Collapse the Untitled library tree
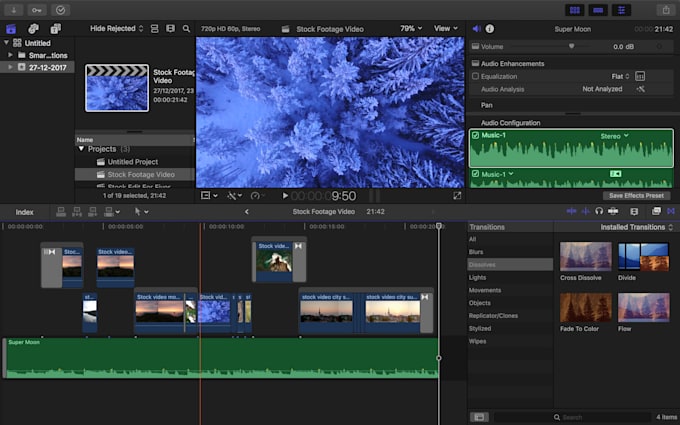Image resolution: width=680 pixels, height=425 pixels. (x=7, y=42)
